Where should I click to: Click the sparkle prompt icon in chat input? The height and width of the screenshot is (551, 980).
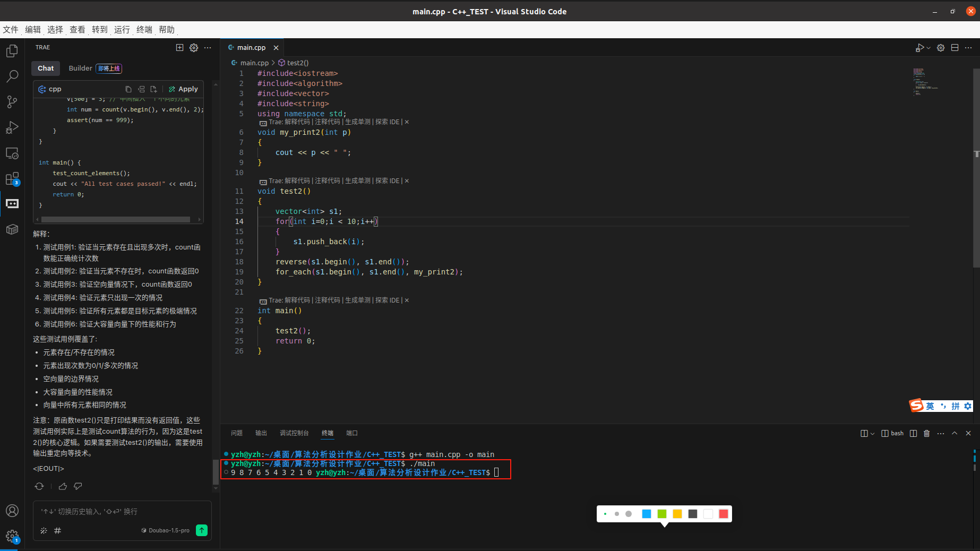pos(44,530)
